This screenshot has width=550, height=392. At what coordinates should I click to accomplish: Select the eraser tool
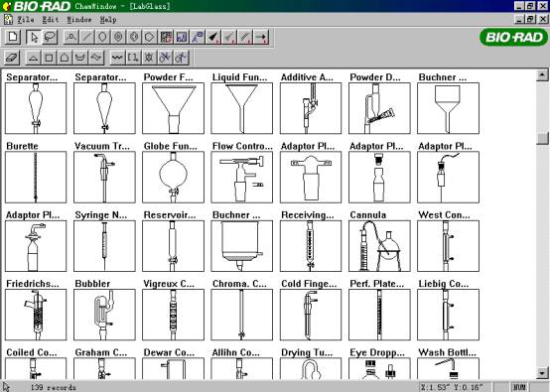[x=12, y=58]
